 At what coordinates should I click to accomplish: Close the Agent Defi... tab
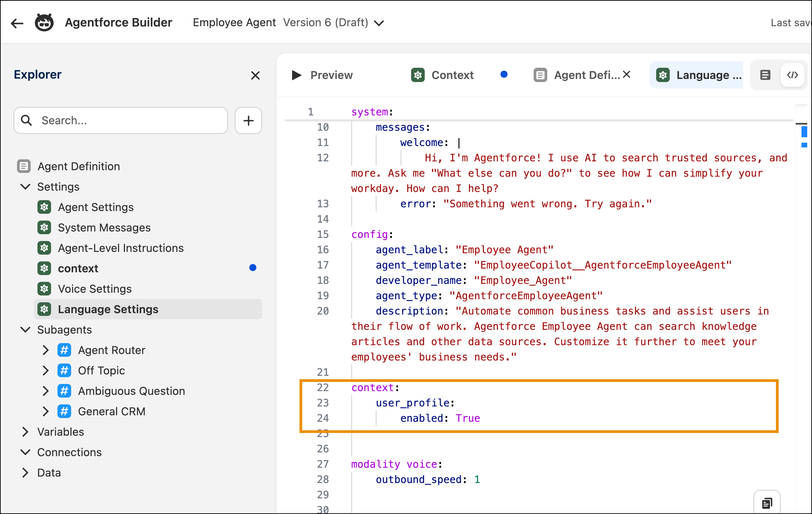click(x=627, y=74)
